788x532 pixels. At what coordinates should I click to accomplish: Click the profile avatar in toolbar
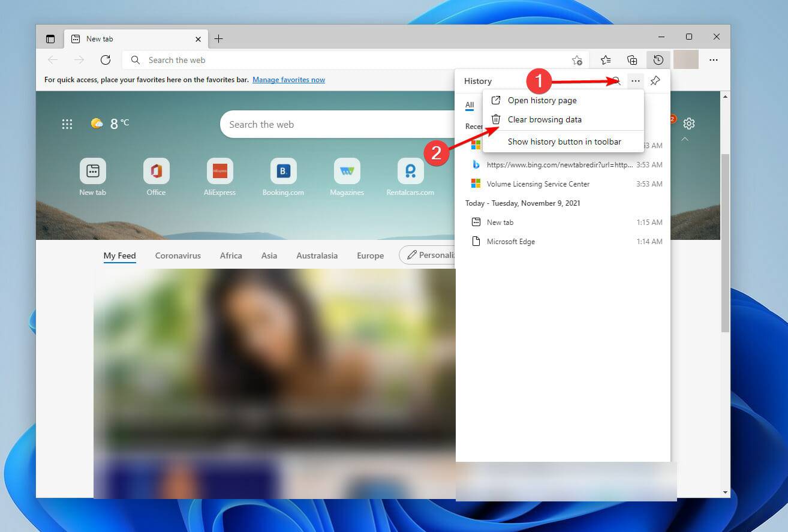tap(686, 60)
